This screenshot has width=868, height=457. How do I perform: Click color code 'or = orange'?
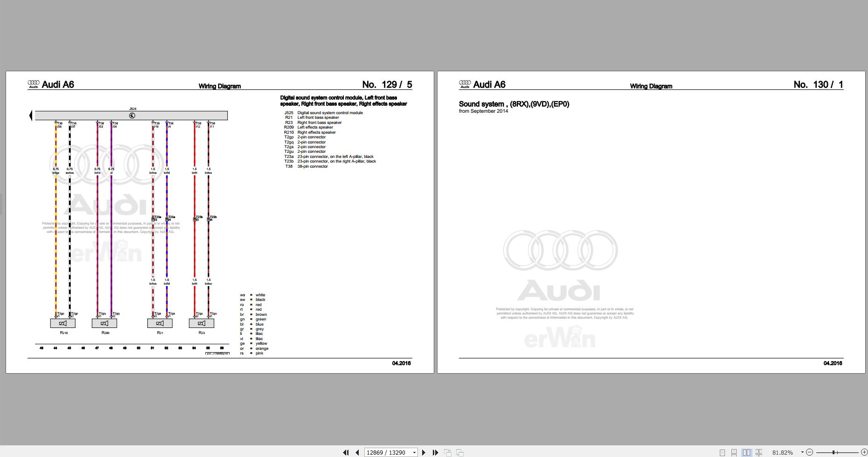[x=254, y=348]
